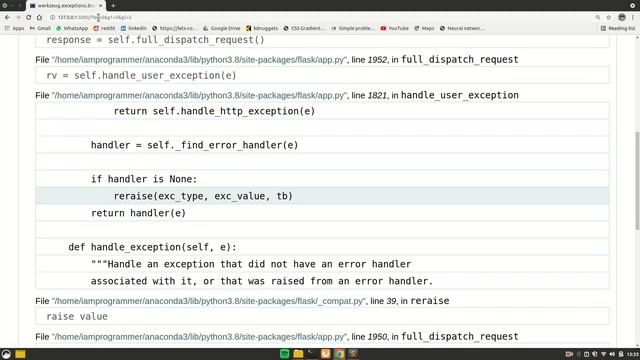The height and width of the screenshot is (360, 640).
Task: Open the Neural networ... bookmark
Action: 462,28
